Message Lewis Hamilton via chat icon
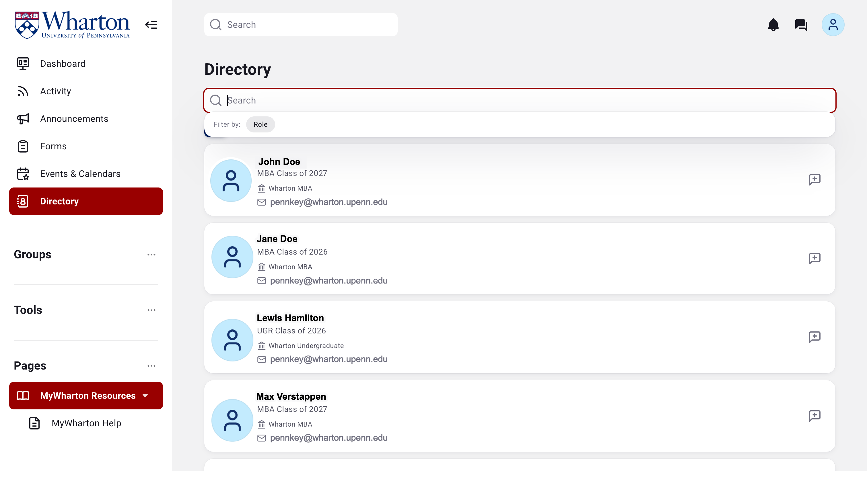 [814, 337]
